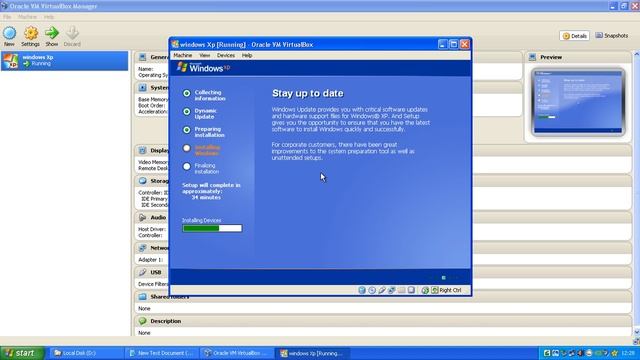Click the Network section header icon
640x360 pixels.
(x=142, y=247)
